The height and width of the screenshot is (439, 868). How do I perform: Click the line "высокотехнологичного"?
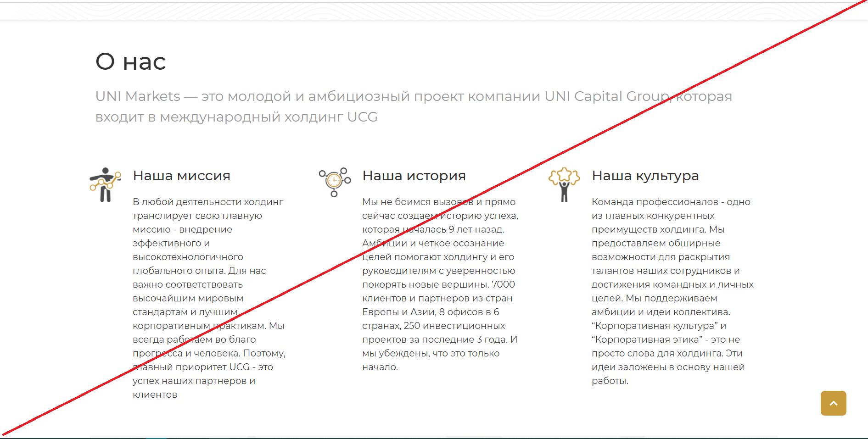188,257
